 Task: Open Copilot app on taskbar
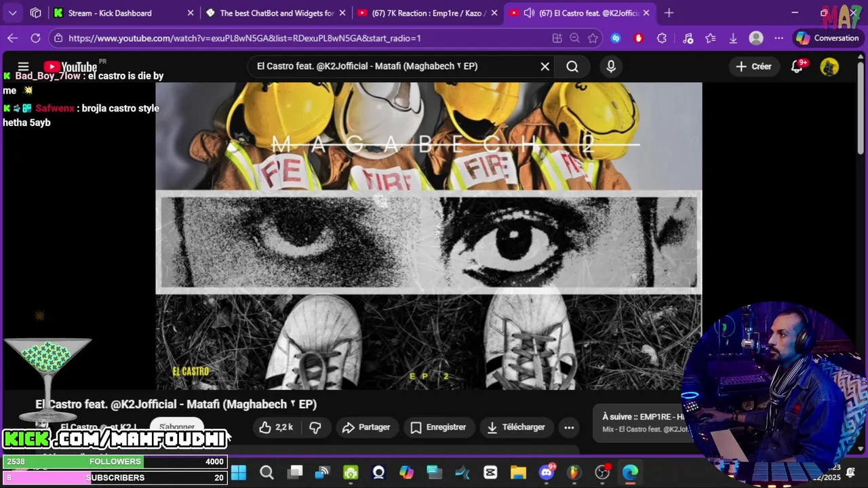tap(406, 472)
